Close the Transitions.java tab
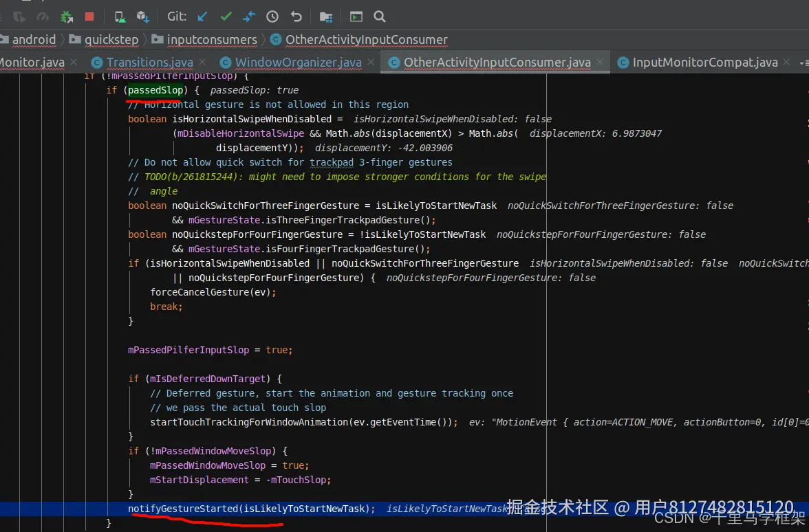The width and height of the screenshot is (809, 532). (x=203, y=63)
